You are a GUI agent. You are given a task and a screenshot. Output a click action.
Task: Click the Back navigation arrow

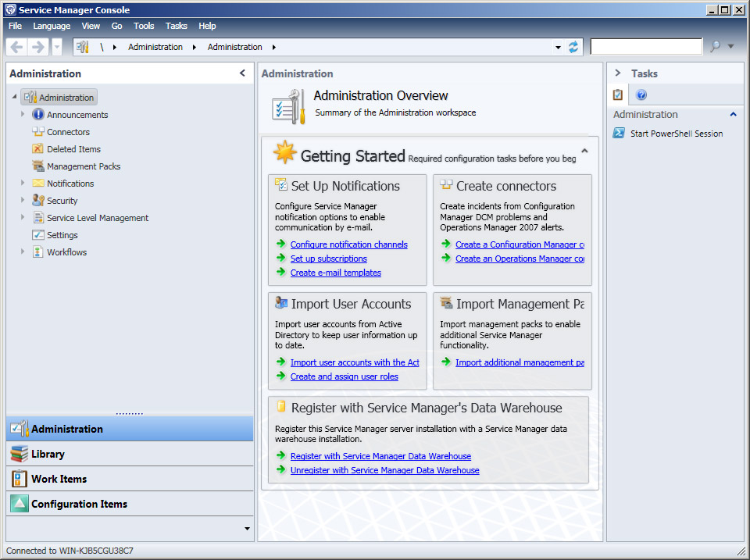(x=16, y=47)
